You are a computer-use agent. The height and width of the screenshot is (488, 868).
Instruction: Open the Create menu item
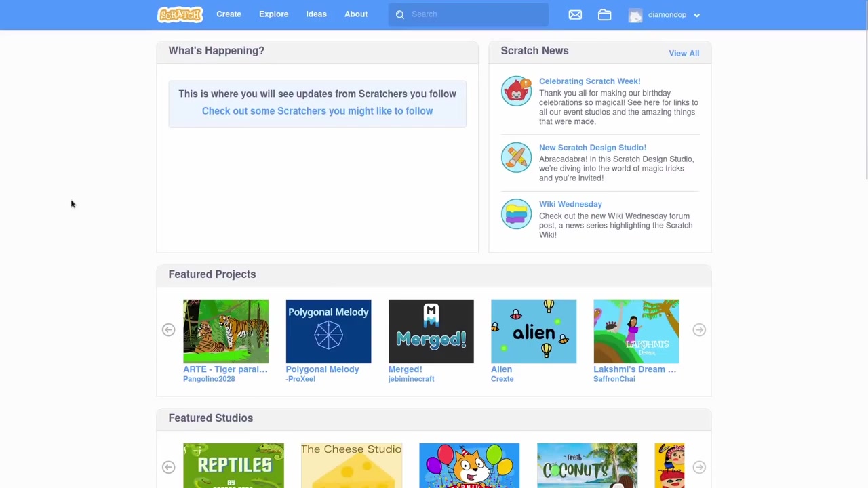pos(229,14)
